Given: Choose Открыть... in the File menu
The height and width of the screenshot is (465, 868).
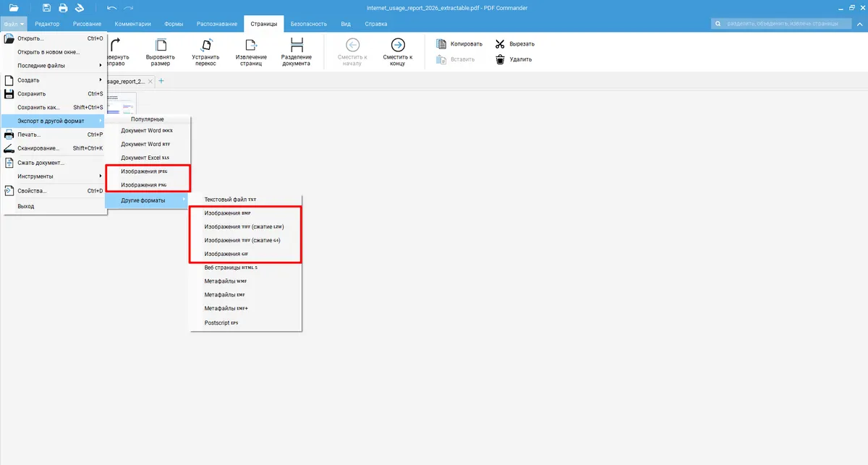Looking at the screenshot, I should (x=54, y=38).
